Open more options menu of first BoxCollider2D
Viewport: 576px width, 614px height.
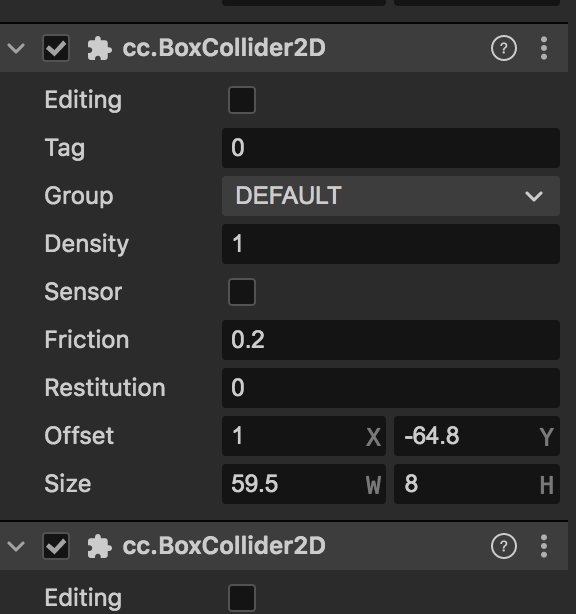coord(544,48)
